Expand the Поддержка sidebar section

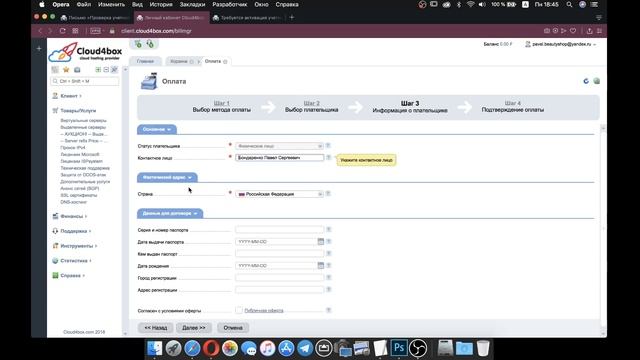click(74, 231)
